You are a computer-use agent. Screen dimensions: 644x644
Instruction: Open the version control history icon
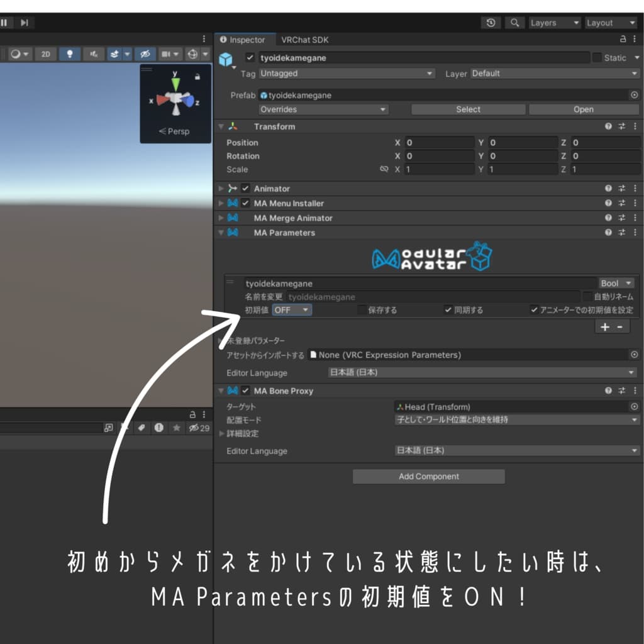coord(491,22)
